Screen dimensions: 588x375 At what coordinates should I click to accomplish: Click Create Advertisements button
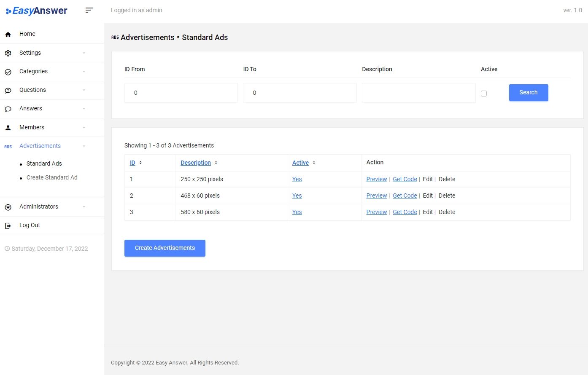(x=165, y=248)
